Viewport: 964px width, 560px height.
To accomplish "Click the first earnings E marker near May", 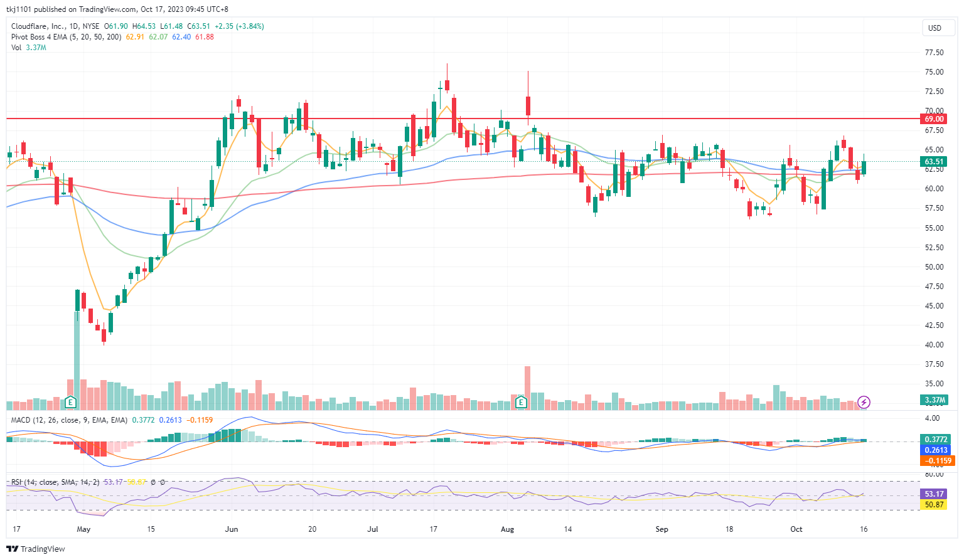I will (x=71, y=402).
